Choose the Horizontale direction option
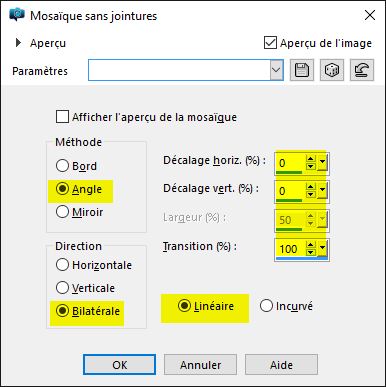The width and height of the screenshot is (386, 387). (x=62, y=265)
